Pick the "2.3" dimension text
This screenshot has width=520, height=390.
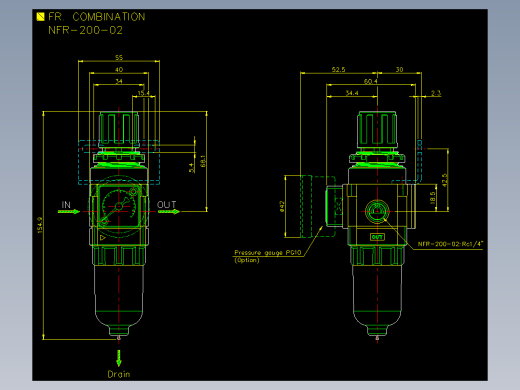436,93
